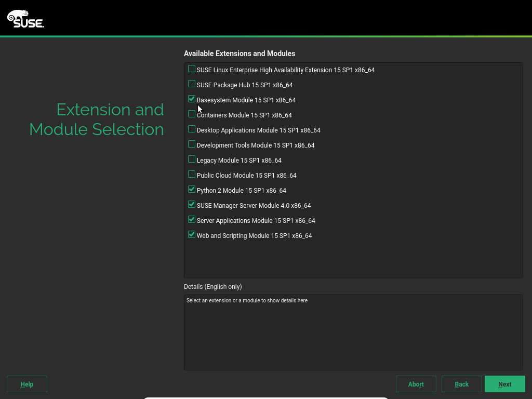This screenshot has height=399, width=532.
Task: Click 'Web and Scripting Module 15 SP1 x86_64' label
Action: click(255, 236)
